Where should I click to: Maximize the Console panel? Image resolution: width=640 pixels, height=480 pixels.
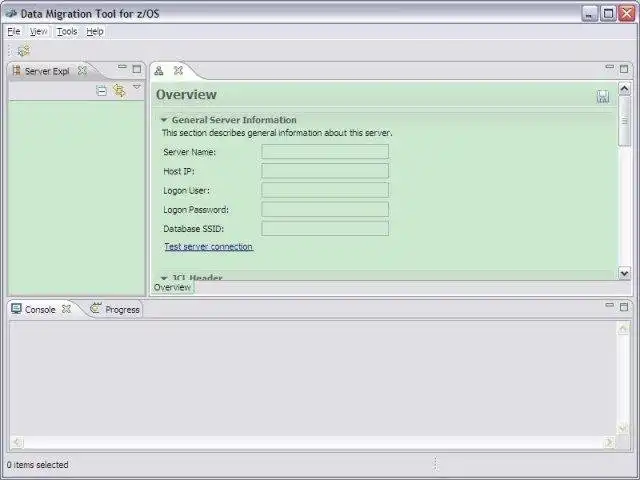click(624, 307)
